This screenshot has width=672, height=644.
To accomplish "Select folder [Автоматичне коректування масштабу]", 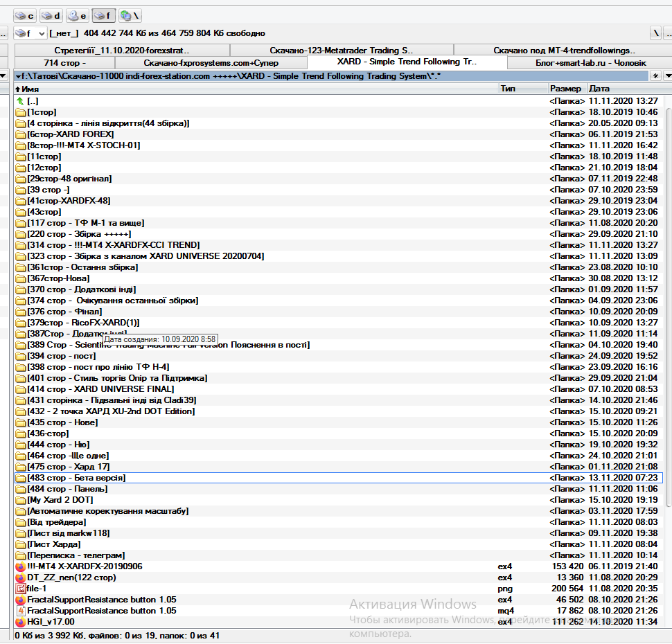I will 339,511.
